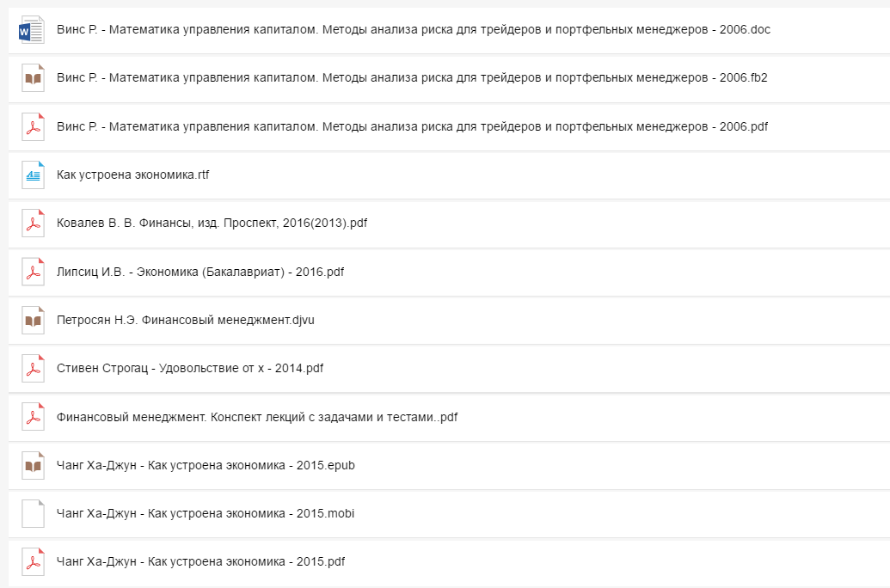Viewport: 890px width, 588px height.
Task: Click the PDF icon for Стивен Строгац book
Action: [31, 369]
